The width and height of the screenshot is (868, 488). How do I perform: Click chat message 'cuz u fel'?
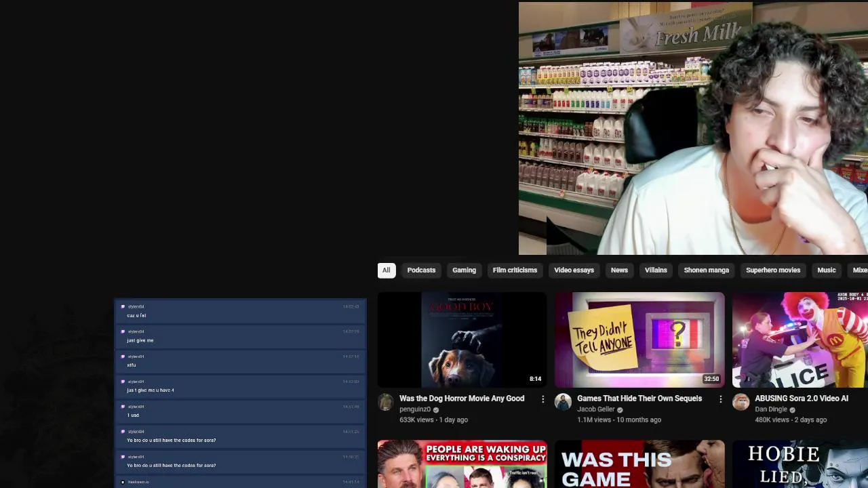click(x=136, y=316)
